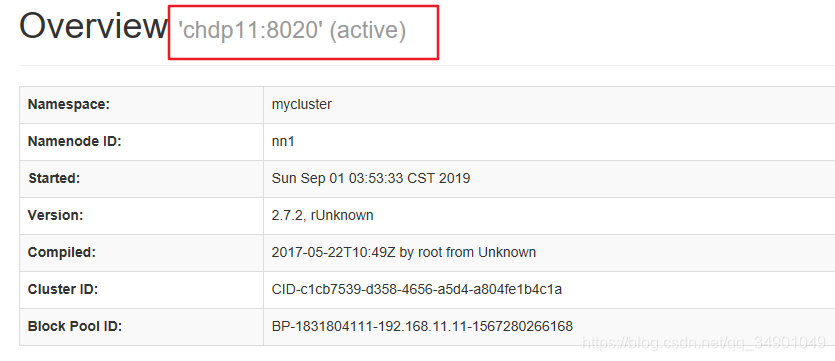Select the mycluster value
Viewport: 835px width, 361px height.
[x=301, y=104]
